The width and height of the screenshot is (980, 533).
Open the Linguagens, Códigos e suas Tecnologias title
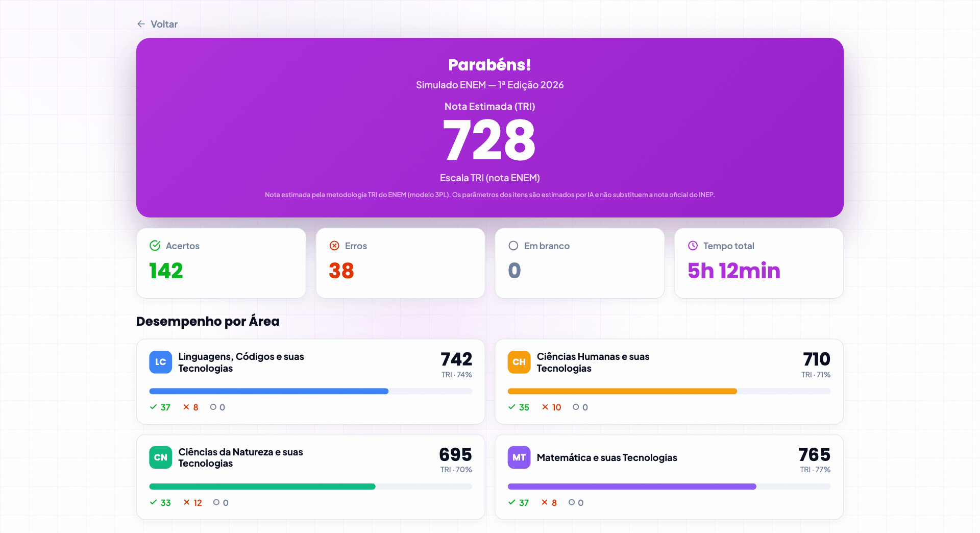tap(241, 362)
